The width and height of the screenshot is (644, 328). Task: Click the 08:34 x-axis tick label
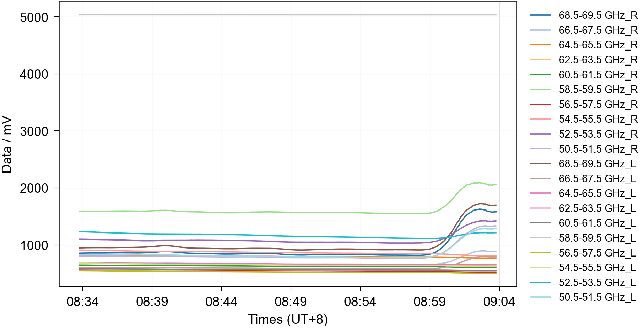coord(83,302)
